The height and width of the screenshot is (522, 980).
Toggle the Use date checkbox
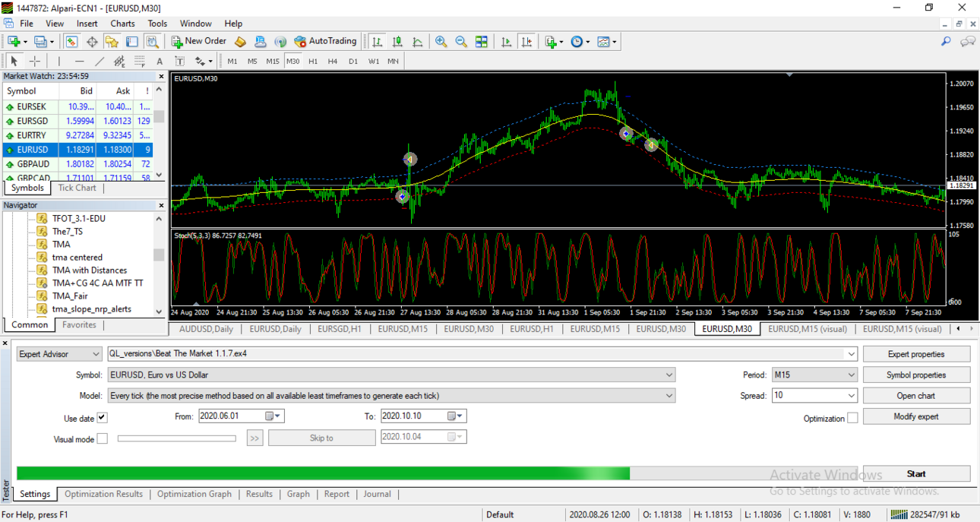pos(103,418)
